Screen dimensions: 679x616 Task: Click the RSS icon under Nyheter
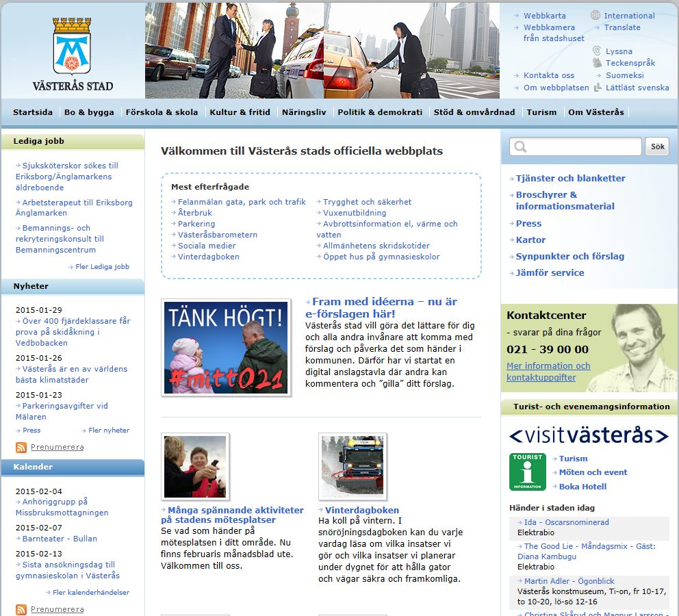pos(21,447)
